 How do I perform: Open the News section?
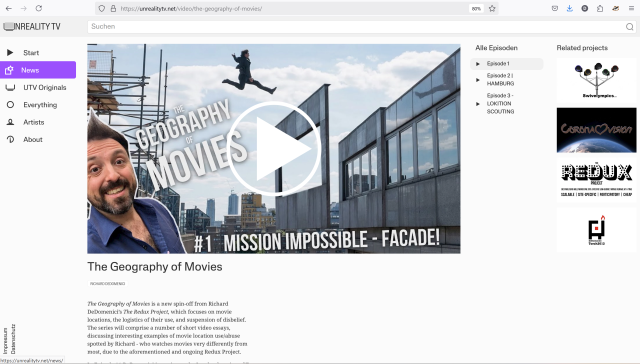[38, 70]
